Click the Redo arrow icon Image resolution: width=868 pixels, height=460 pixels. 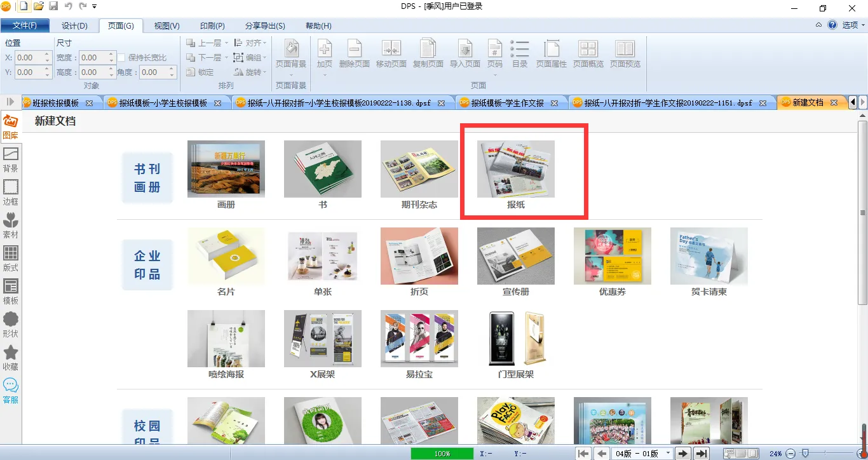[x=83, y=6]
